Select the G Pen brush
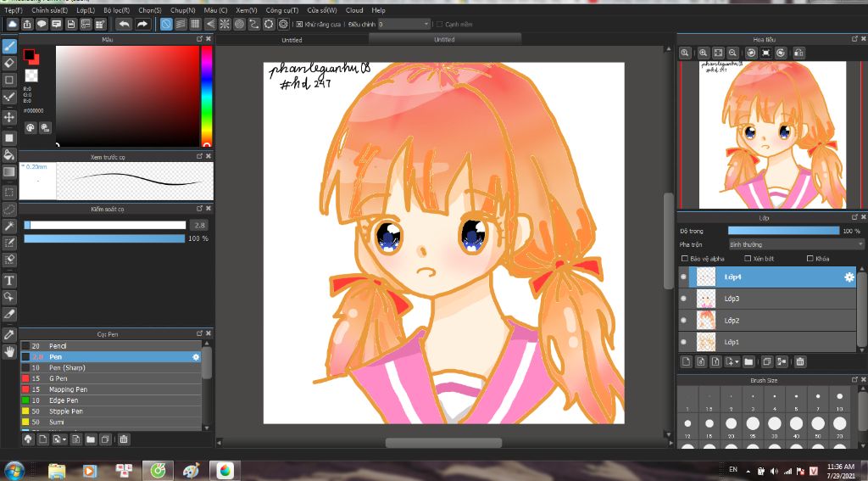868x481 pixels. tap(111, 378)
